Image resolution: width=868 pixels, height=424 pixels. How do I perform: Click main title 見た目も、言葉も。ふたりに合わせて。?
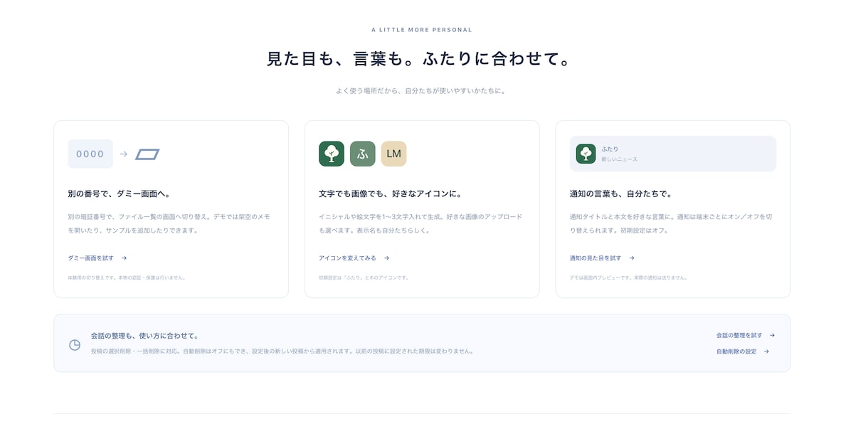point(420,59)
